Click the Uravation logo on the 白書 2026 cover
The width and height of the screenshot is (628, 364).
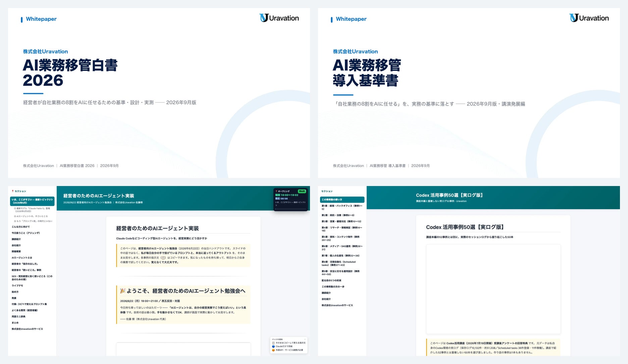[x=279, y=18]
